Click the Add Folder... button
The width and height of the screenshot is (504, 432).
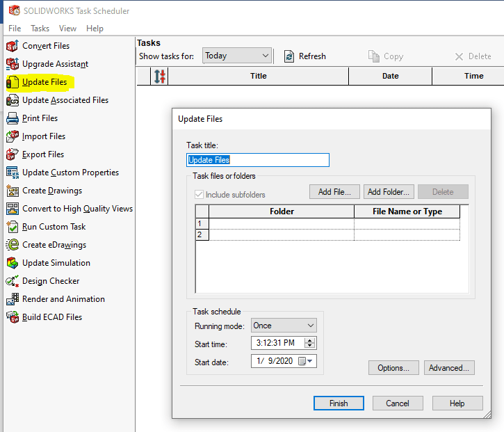(x=389, y=192)
